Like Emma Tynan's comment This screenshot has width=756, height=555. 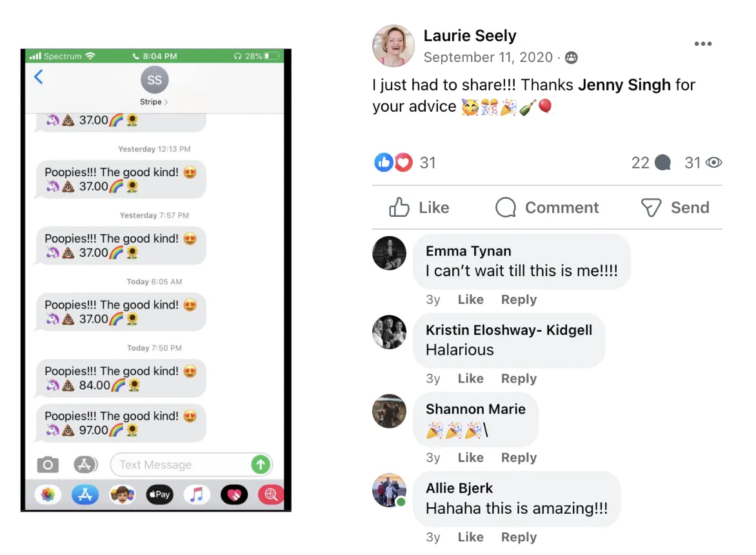pos(471,299)
